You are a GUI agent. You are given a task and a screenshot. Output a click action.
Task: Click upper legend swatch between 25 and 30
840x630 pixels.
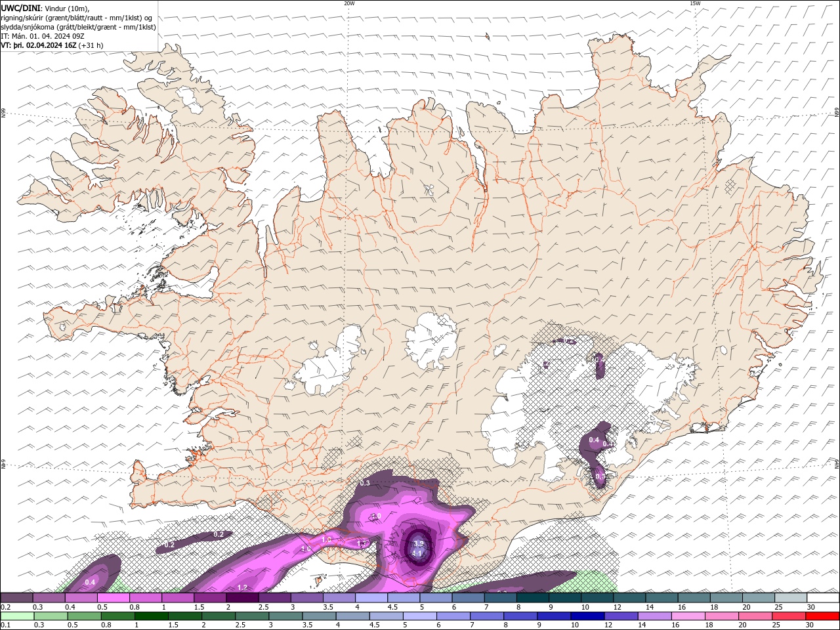[791, 598]
